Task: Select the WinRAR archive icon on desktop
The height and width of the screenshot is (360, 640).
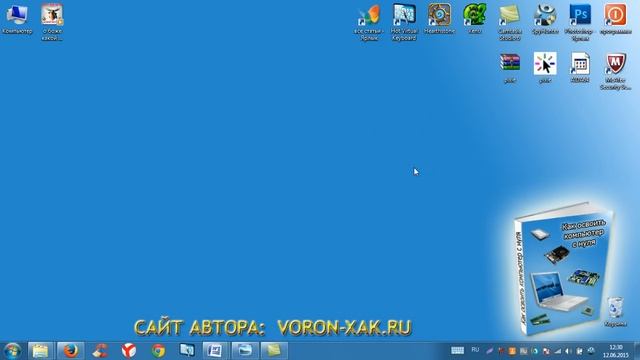Action: click(510, 68)
